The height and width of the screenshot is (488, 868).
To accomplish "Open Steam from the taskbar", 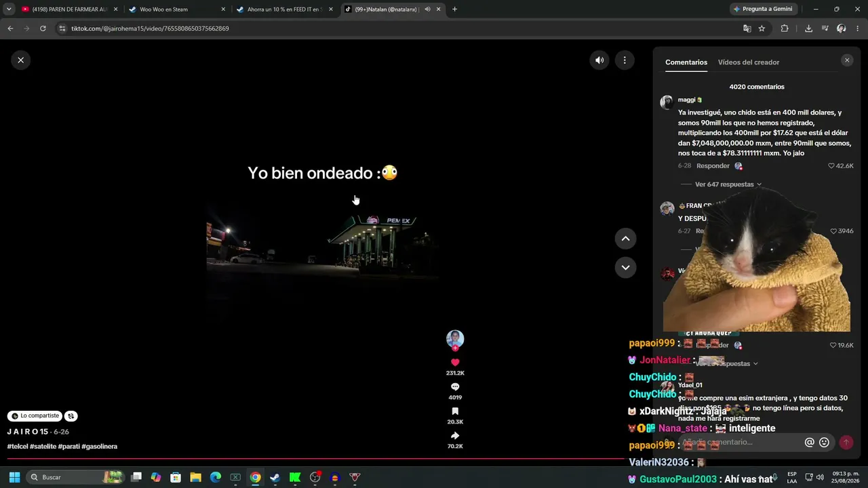I will 275,477.
